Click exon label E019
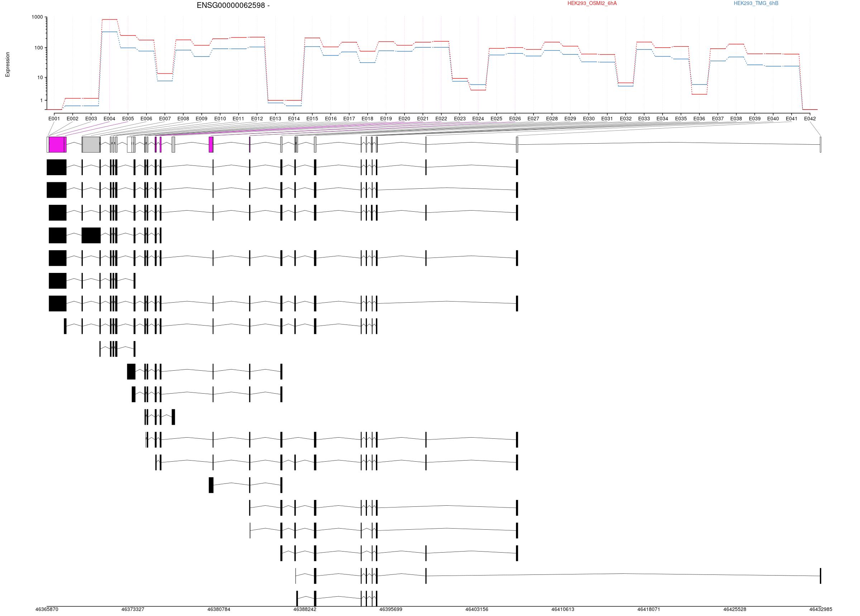This screenshot has height=616, width=860. 386,119
